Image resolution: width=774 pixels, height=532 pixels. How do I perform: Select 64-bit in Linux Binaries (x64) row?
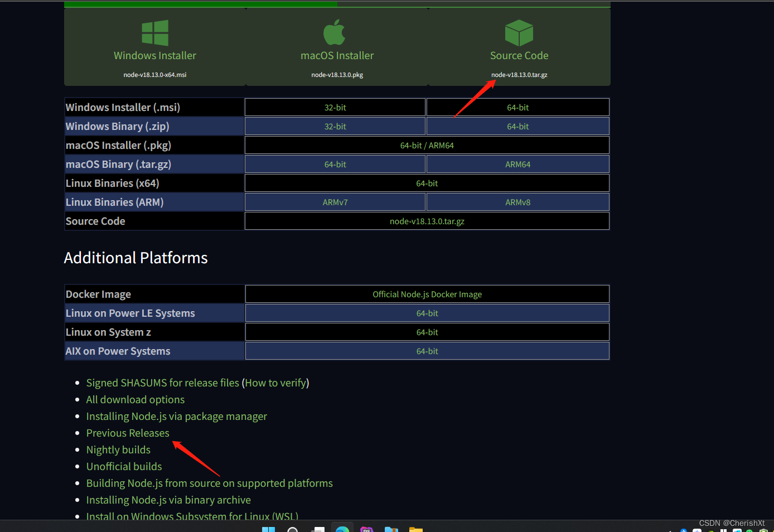(x=427, y=183)
